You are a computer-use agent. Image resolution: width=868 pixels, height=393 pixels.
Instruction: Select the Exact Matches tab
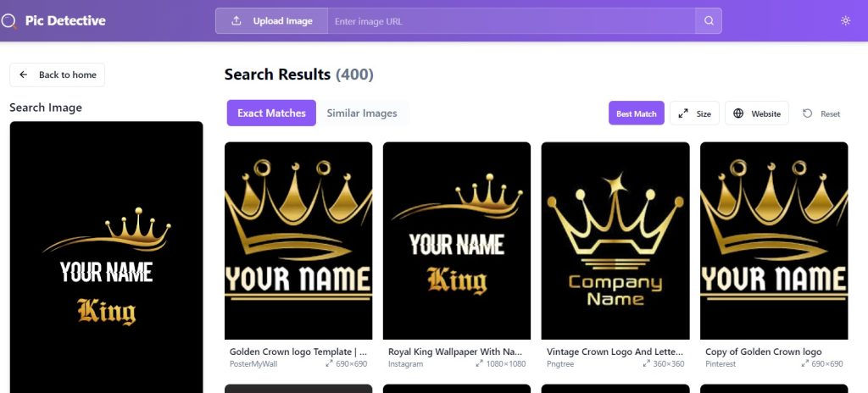click(x=271, y=113)
